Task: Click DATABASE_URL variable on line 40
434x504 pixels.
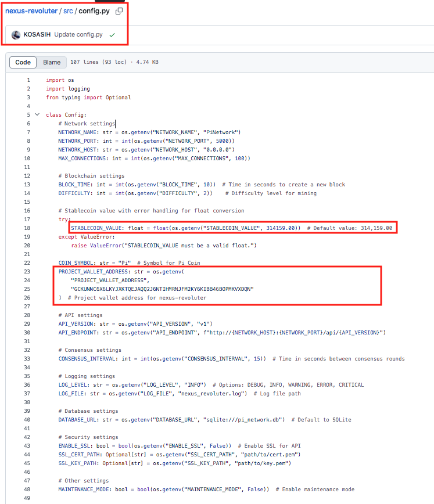Action: pyautogui.click(x=77, y=419)
